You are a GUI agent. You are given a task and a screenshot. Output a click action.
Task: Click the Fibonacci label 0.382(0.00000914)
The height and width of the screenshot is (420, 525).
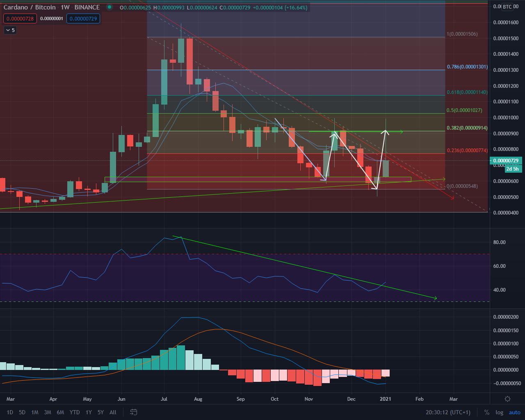tap(467, 128)
